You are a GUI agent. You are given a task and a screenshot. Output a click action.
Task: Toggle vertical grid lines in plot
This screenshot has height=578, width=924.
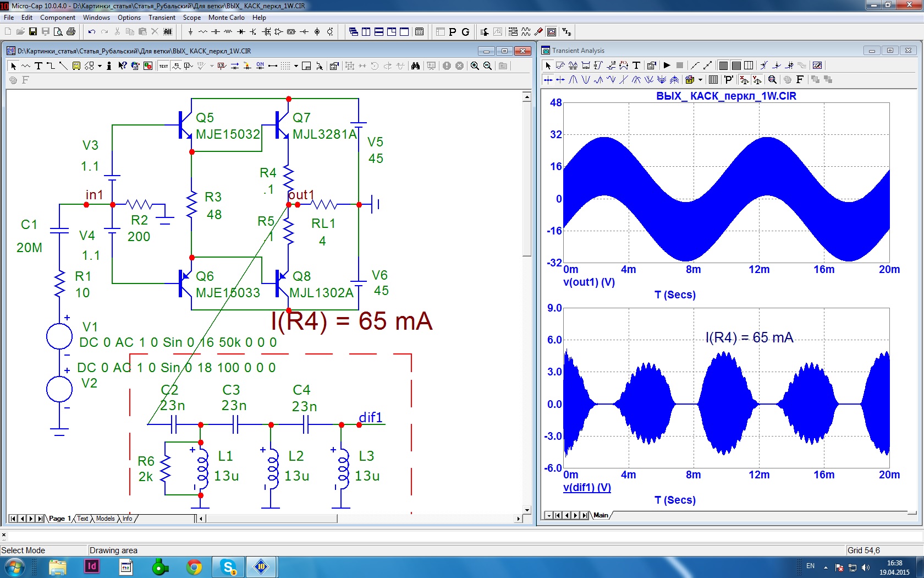tap(723, 65)
